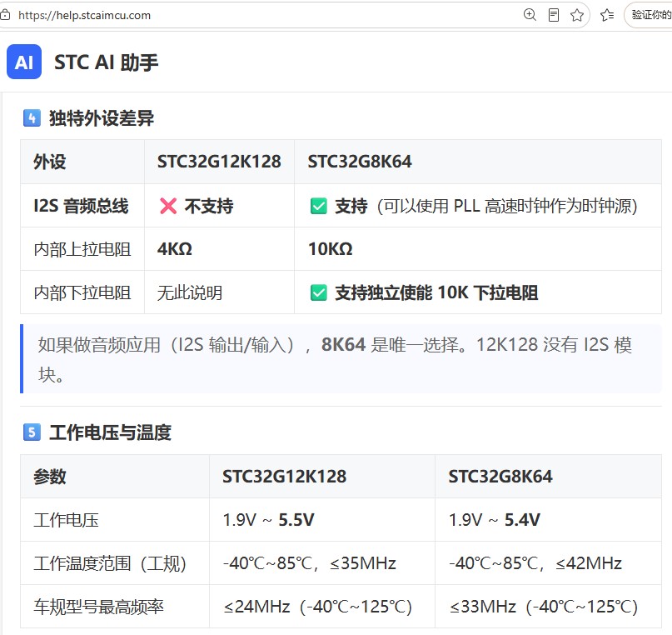The image size is (672, 635).
Task: Click the 内部下拉电阻 row label
Action: pyautogui.click(x=82, y=292)
